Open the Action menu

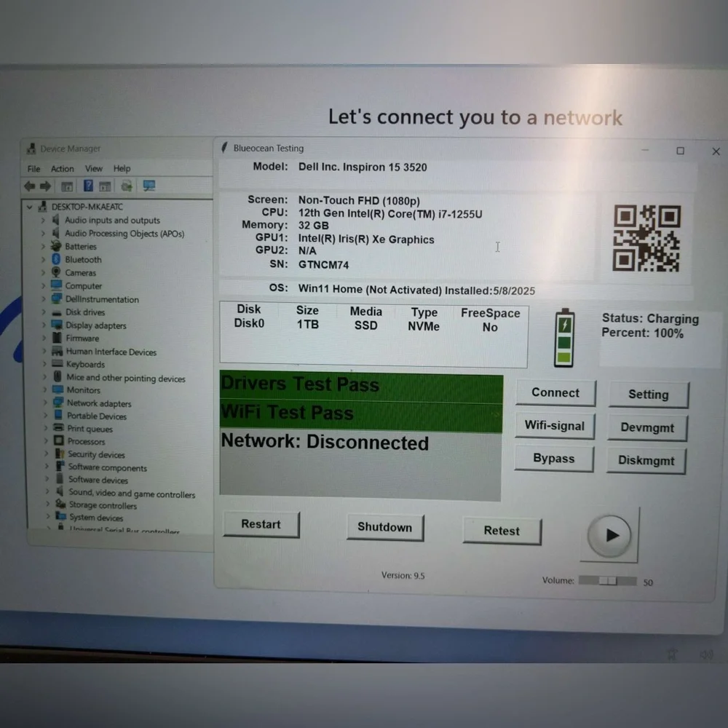[x=62, y=169]
